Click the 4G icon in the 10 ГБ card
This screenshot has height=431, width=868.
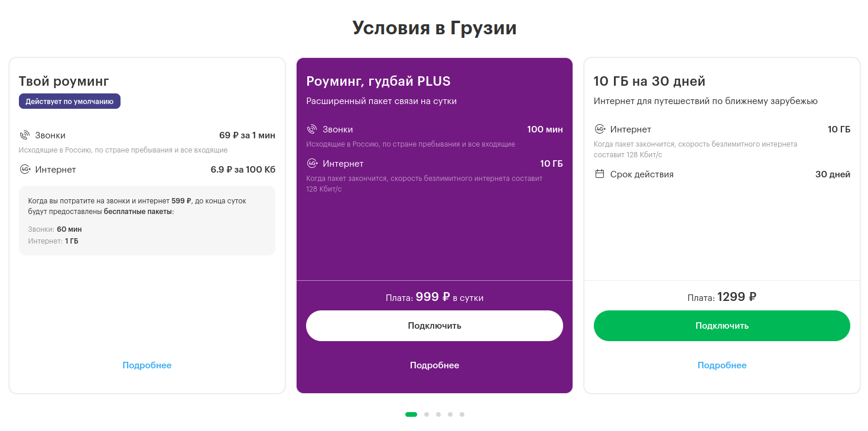click(x=600, y=129)
